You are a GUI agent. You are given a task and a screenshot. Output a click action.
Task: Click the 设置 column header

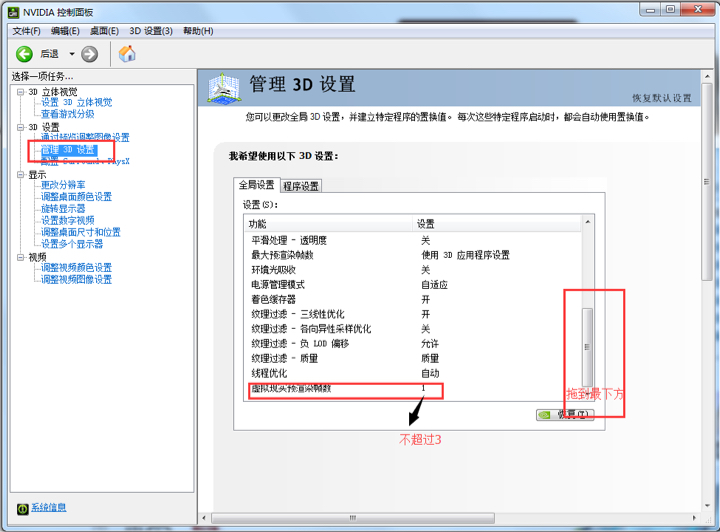coord(497,224)
